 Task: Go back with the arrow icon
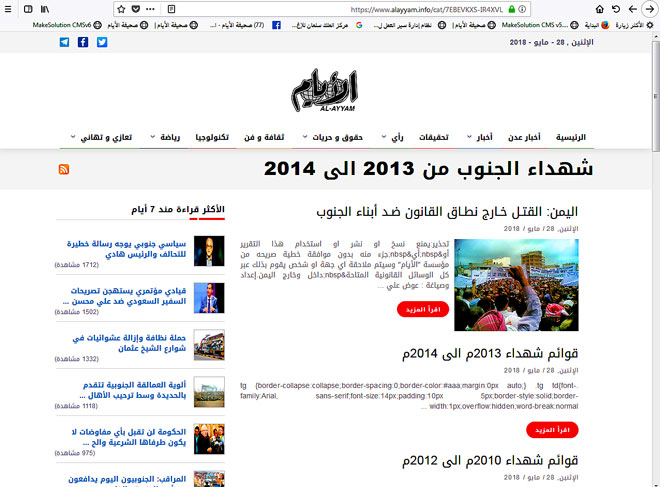click(632, 9)
